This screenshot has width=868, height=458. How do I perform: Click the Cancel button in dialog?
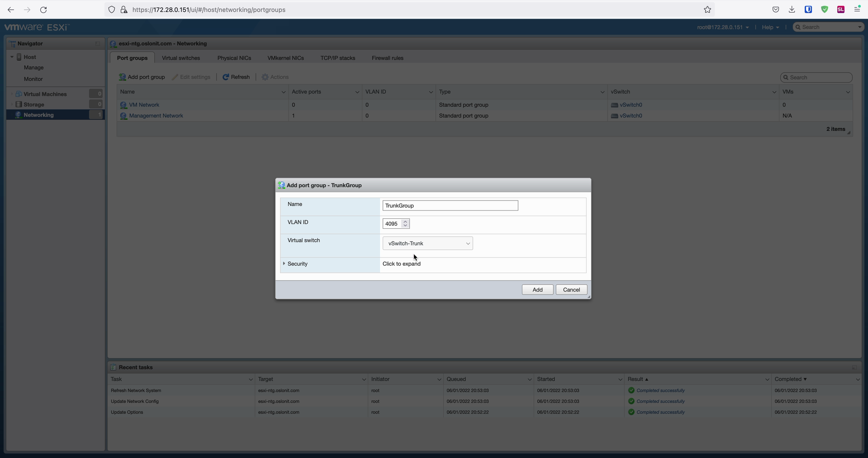tap(571, 290)
